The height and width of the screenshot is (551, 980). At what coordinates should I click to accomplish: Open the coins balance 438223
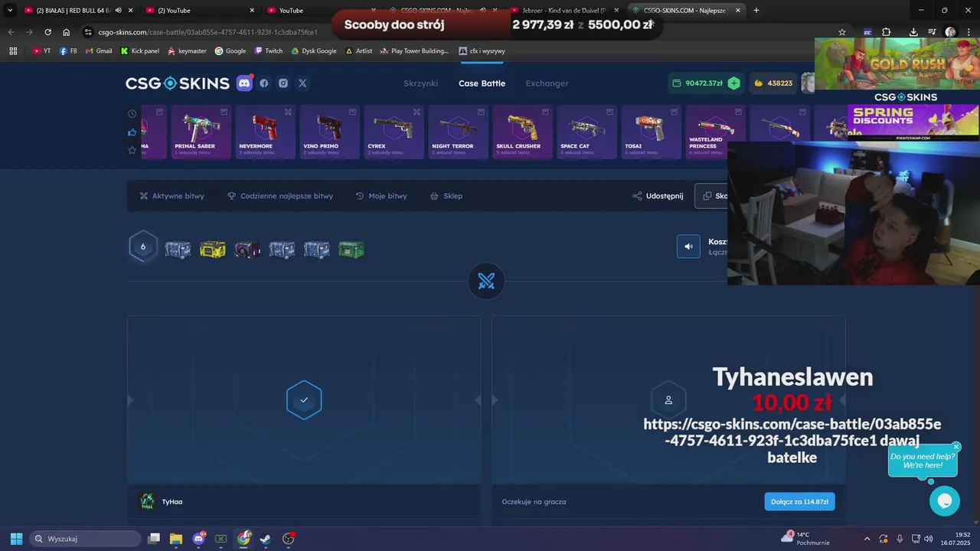point(773,83)
